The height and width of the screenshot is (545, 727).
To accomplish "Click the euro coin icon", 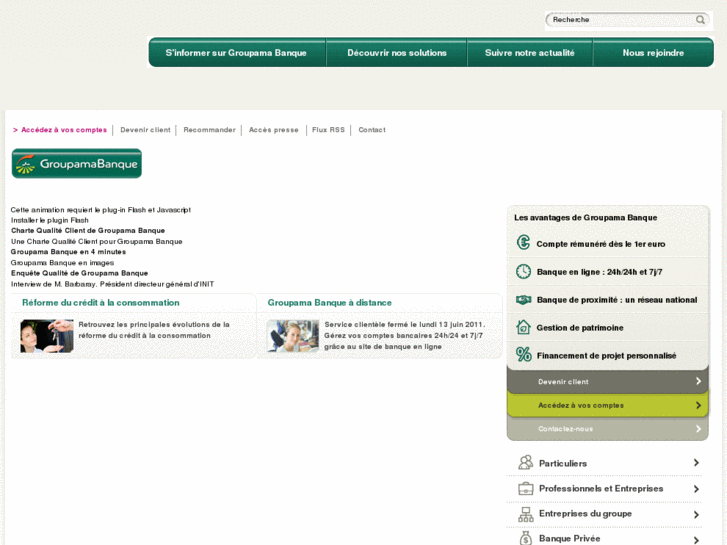I will [523, 243].
